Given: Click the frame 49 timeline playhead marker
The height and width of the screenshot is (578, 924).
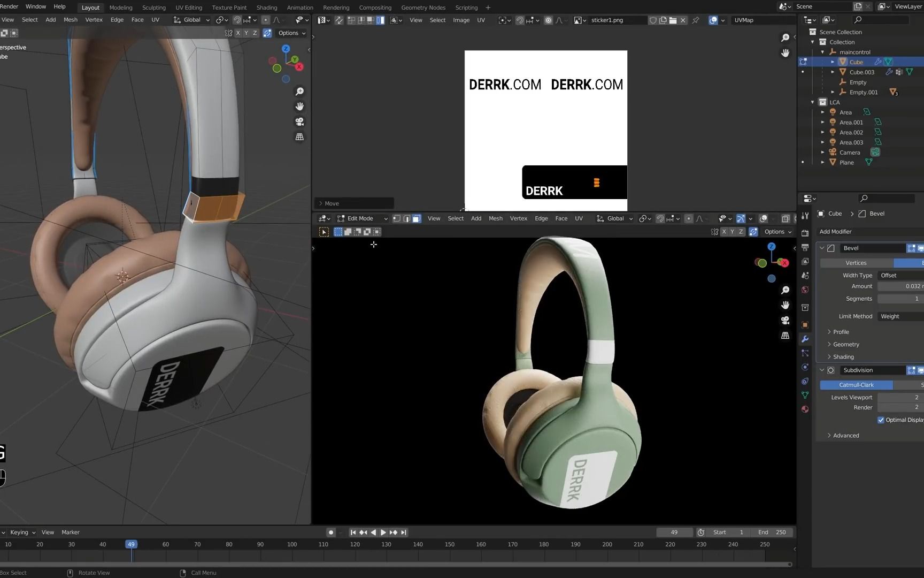Looking at the screenshot, I should pyautogui.click(x=131, y=544).
